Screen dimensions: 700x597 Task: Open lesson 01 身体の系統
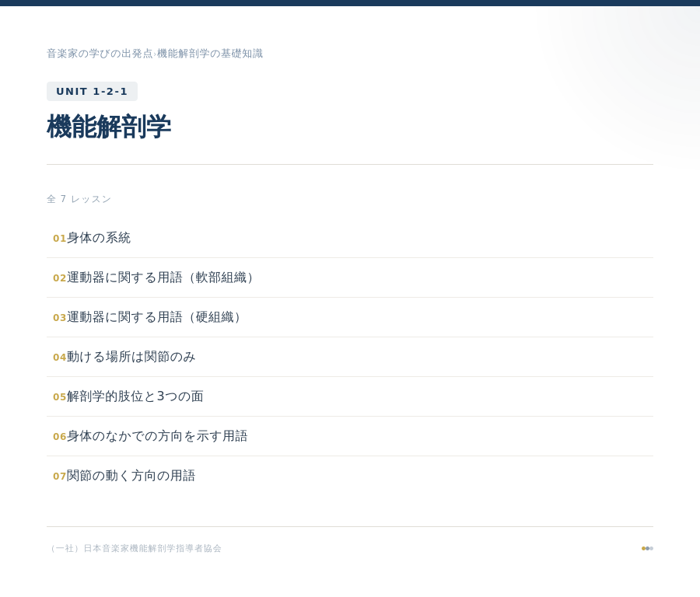click(x=99, y=238)
